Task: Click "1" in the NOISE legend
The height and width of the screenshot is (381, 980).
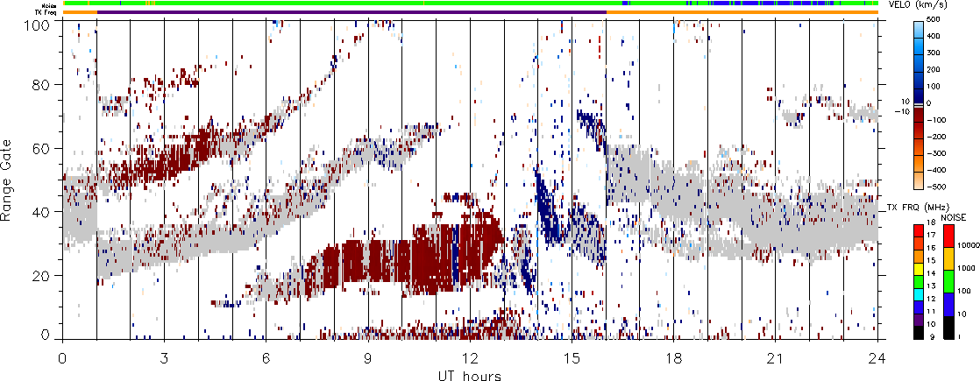Action: pyautogui.click(x=959, y=337)
